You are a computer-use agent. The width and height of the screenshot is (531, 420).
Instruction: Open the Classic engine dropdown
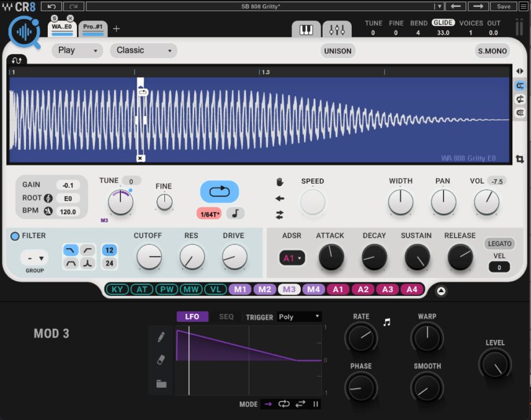pyautogui.click(x=143, y=50)
